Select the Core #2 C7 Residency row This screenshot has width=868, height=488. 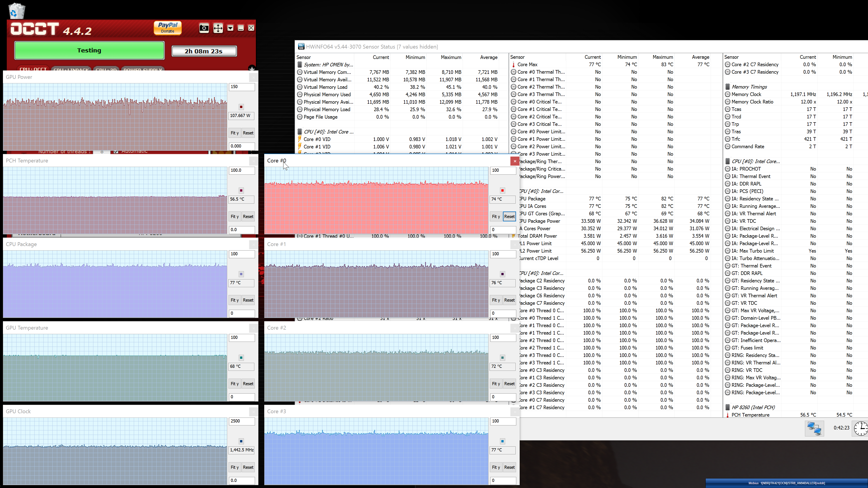pos(795,64)
